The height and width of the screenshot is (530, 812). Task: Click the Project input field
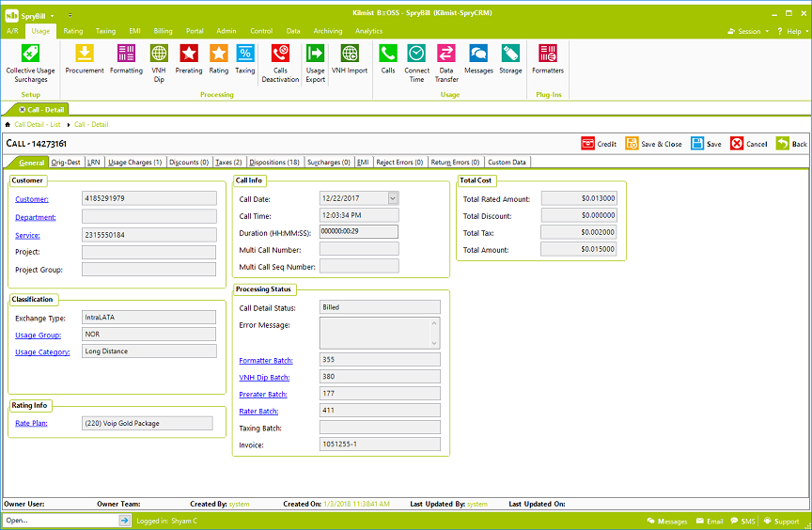pyautogui.click(x=148, y=252)
